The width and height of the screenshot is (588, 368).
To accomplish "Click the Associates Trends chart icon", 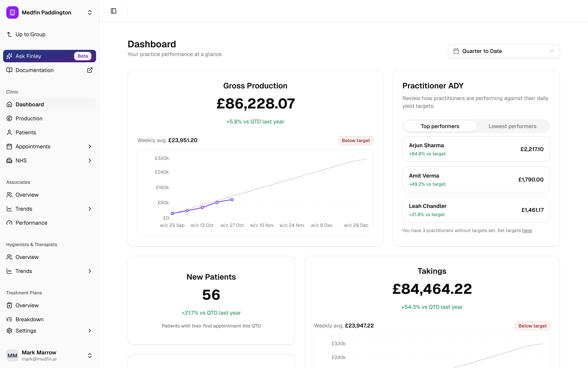I will click(x=9, y=209).
